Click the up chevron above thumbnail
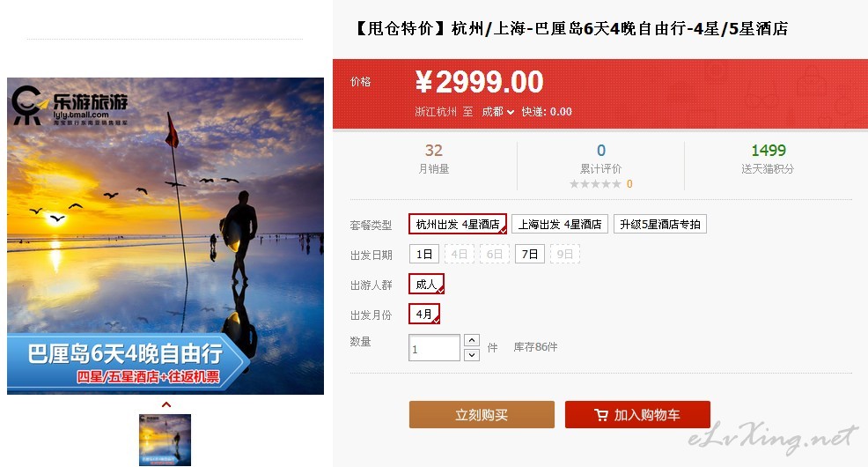 click(x=166, y=405)
